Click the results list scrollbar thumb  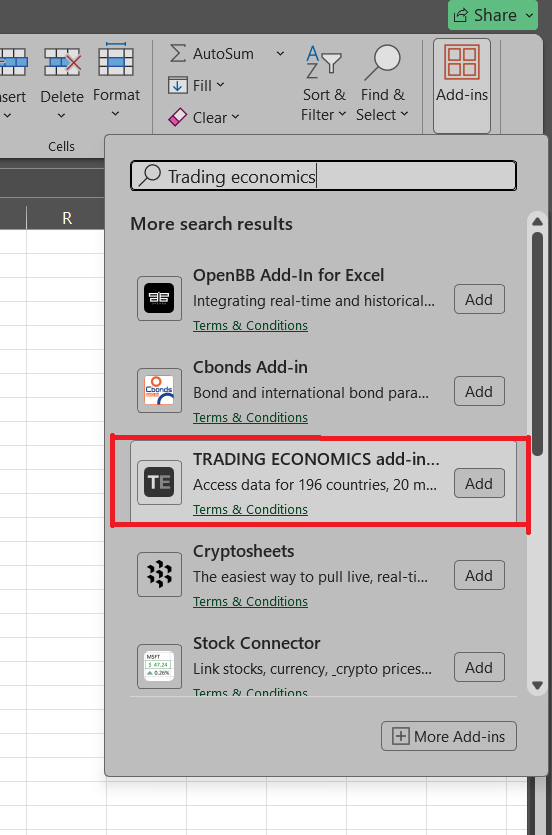(x=537, y=343)
